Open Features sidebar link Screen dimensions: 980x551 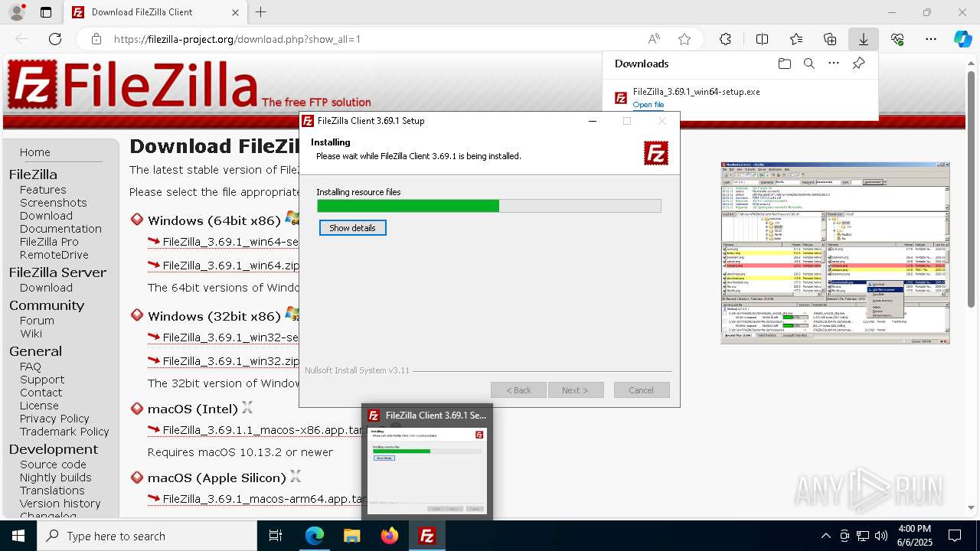43,190
